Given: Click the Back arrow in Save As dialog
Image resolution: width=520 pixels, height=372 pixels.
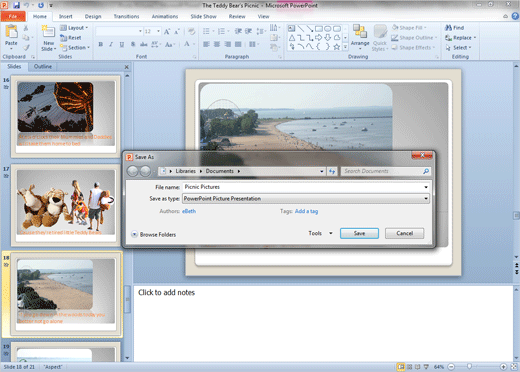Looking at the screenshot, I should pos(132,171).
